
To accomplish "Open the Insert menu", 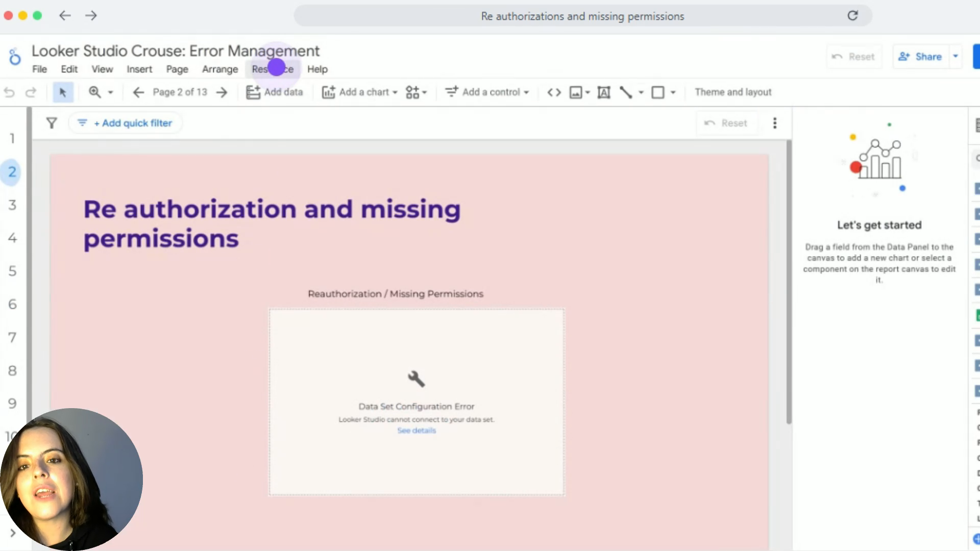I will (139, 69).
